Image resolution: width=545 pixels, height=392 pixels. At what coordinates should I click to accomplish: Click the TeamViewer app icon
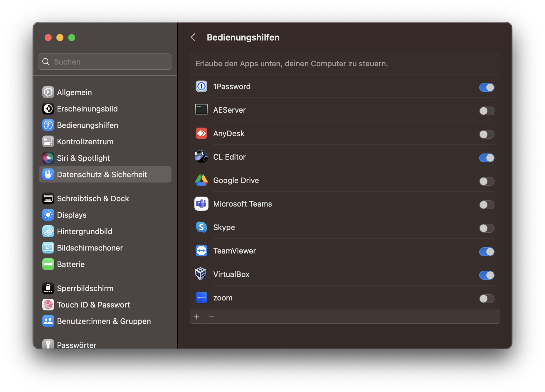click(x=201, y=251)
